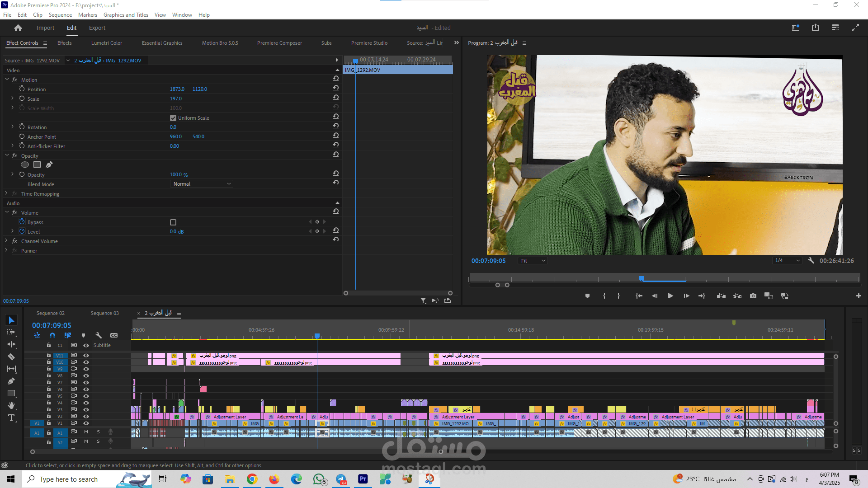The image size is (868, 488).
Task: Open timeline display settings wrench
Action: pyautogui.click(x=99, y=335)
